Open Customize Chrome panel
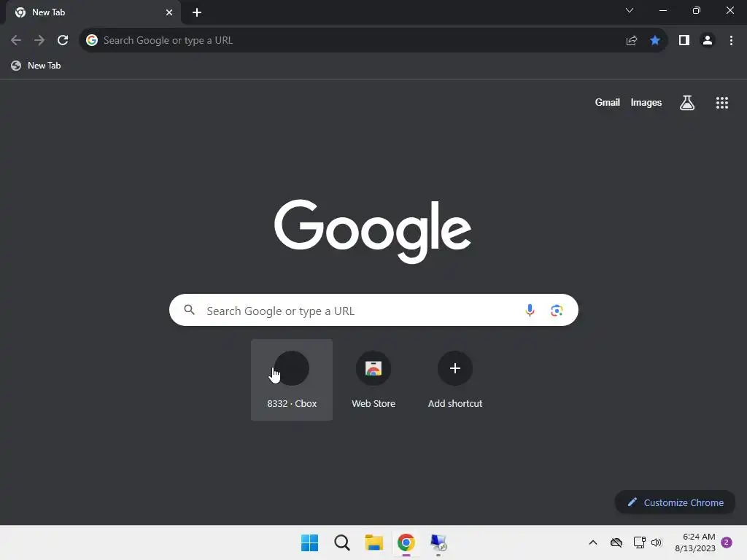Image resolution: width=747 pixels, height=560 pixels. [675, 502]
